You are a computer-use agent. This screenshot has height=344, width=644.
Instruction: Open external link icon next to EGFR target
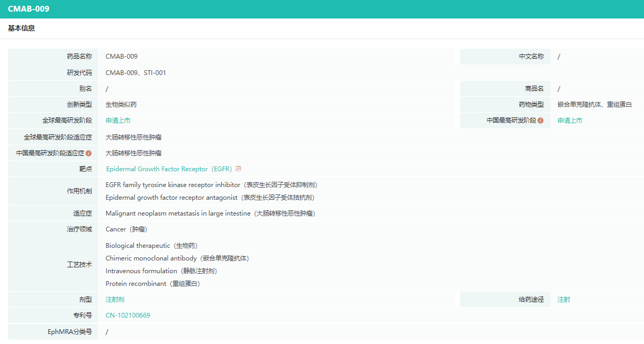(x=239, y=169)
